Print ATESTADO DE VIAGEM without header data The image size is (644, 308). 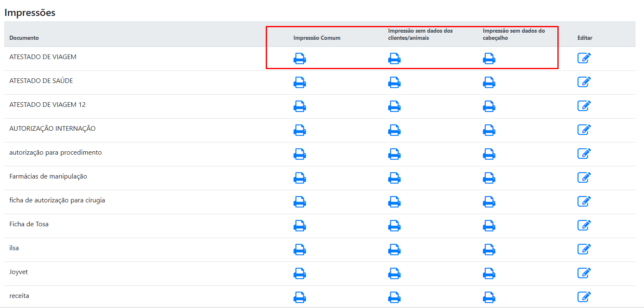point(489,59)
